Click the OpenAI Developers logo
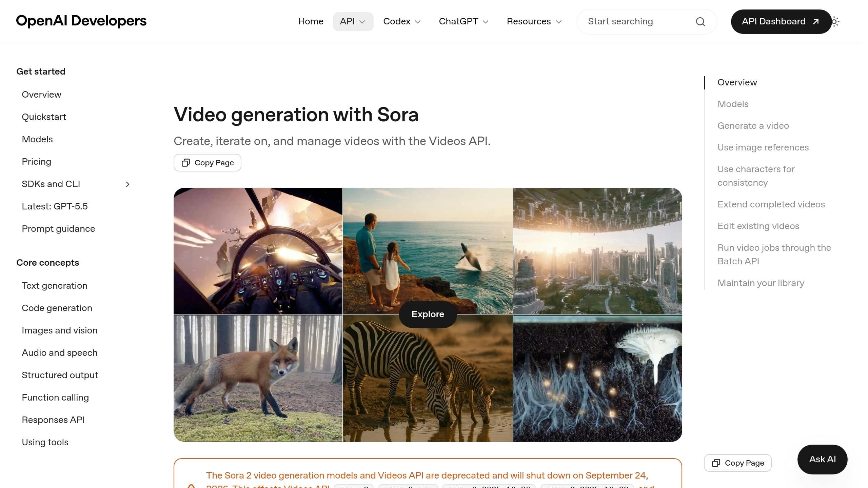This screenshot has width=868, height=488. click(x=81, y=21)
